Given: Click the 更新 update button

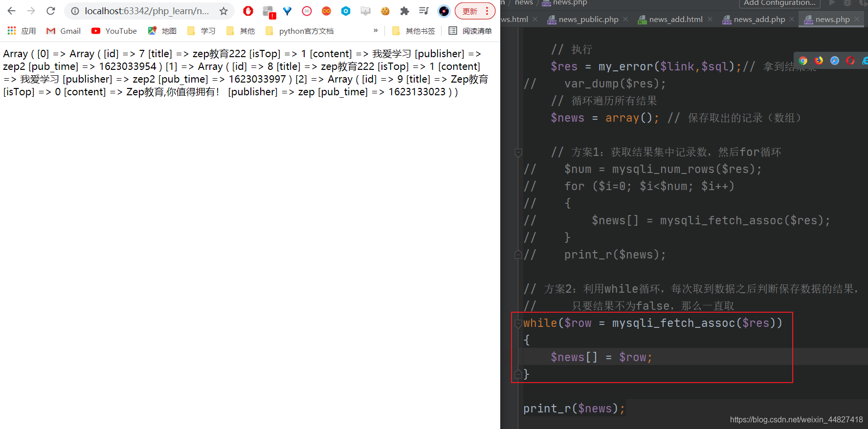Looking at the screenshot, I should point(470,11).
